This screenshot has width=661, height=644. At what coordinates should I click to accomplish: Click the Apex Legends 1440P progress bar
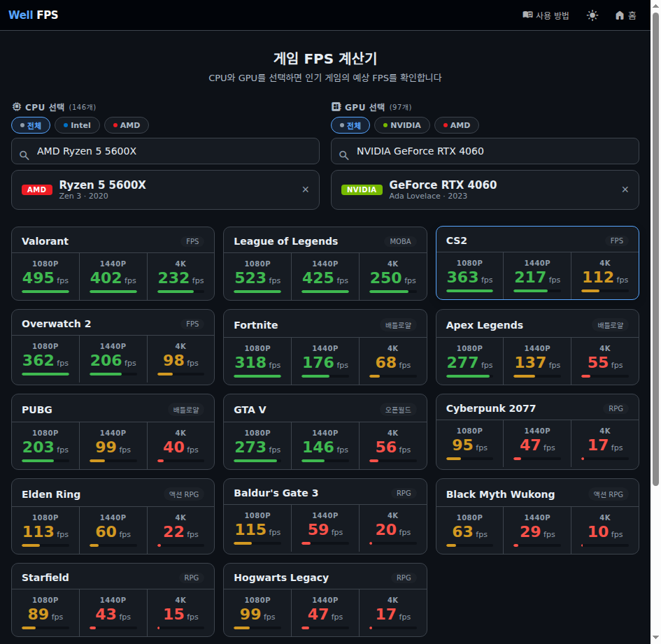[537, 376]
